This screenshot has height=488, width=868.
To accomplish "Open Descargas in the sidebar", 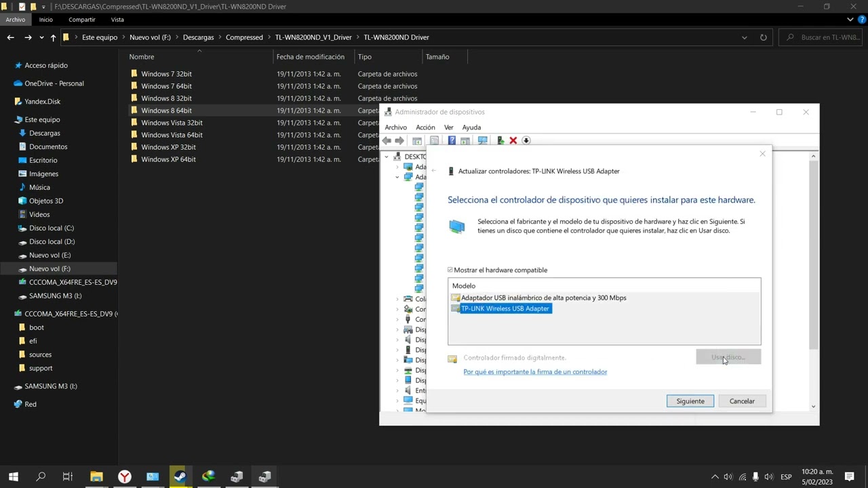I will click(x=44, y=134).
